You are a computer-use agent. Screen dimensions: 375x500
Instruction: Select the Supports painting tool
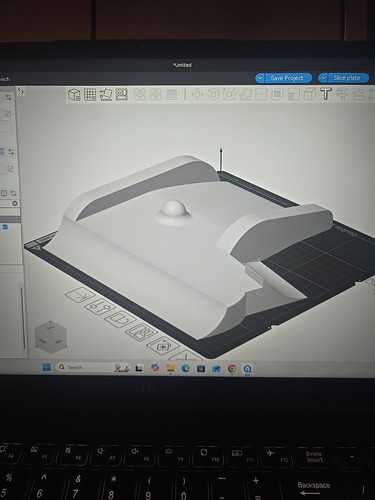click(294, 95)
